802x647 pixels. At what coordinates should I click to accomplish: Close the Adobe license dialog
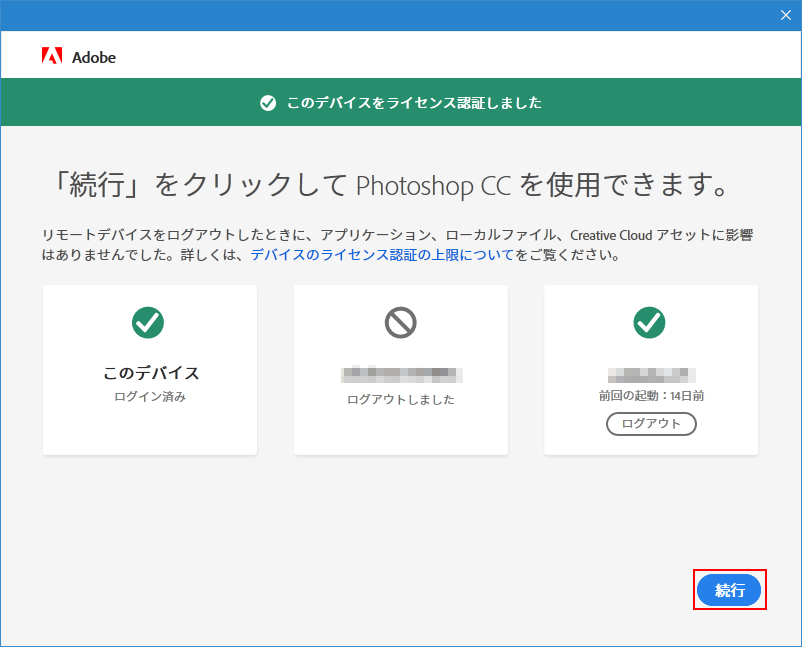[786, 15]
